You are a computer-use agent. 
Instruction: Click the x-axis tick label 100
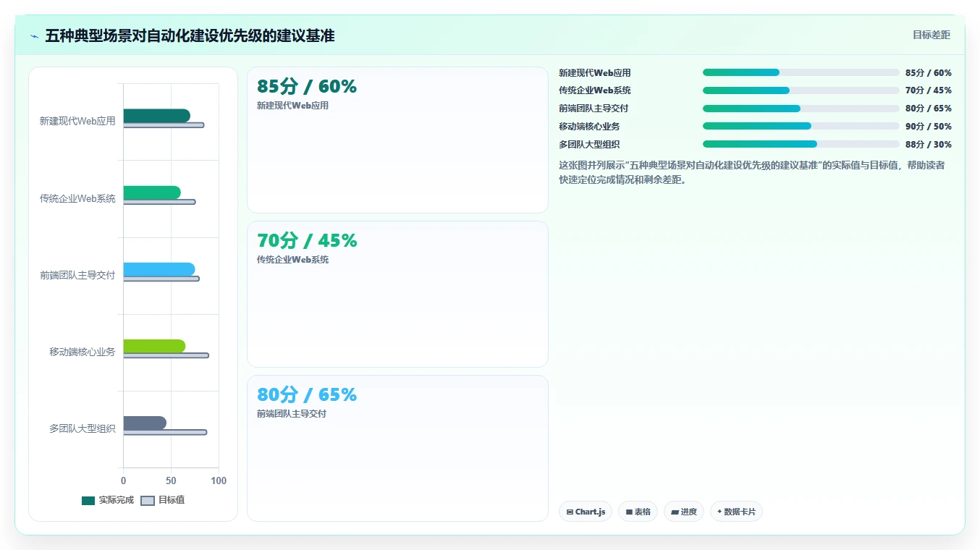pyautogui.click(x=219, y=481)
